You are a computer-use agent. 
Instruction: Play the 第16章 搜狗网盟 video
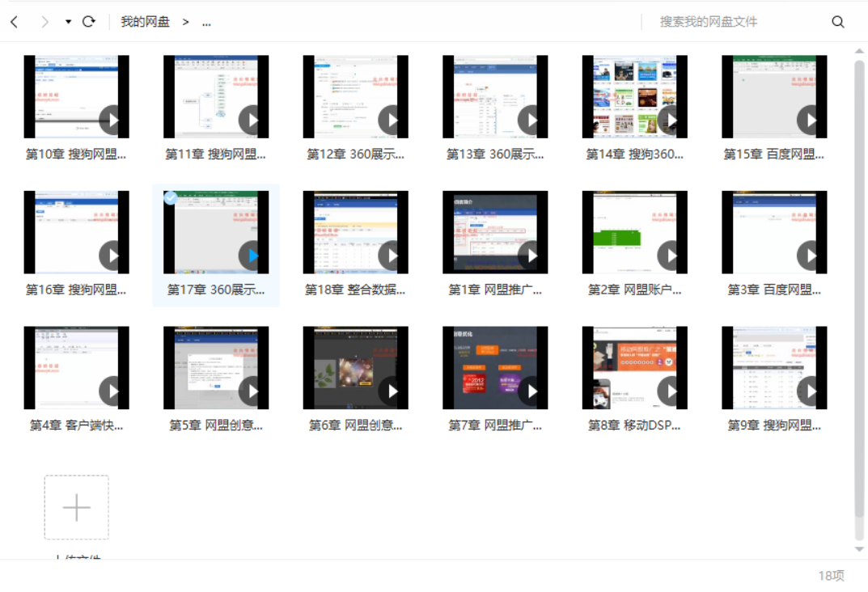click(112, 255)
